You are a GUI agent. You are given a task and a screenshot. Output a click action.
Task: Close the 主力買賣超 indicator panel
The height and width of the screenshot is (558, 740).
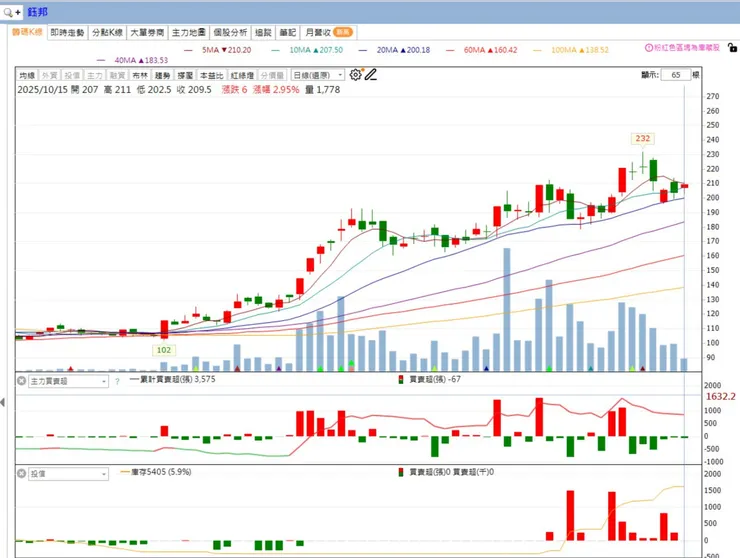tap(21, 380)
